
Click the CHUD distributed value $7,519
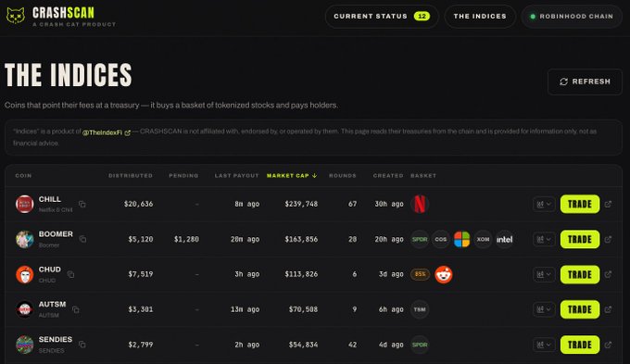pyautogui.click(x=140, y=274)
